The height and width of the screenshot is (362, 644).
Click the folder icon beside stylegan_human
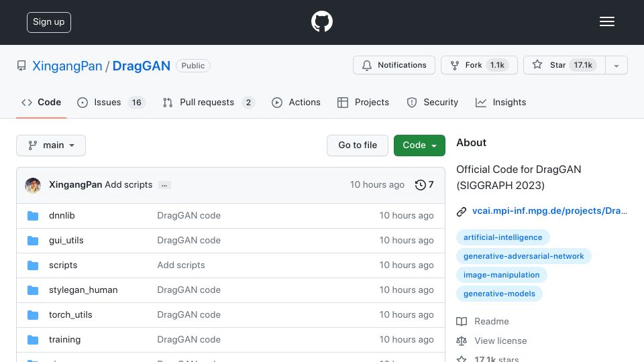tap(33, 290)
